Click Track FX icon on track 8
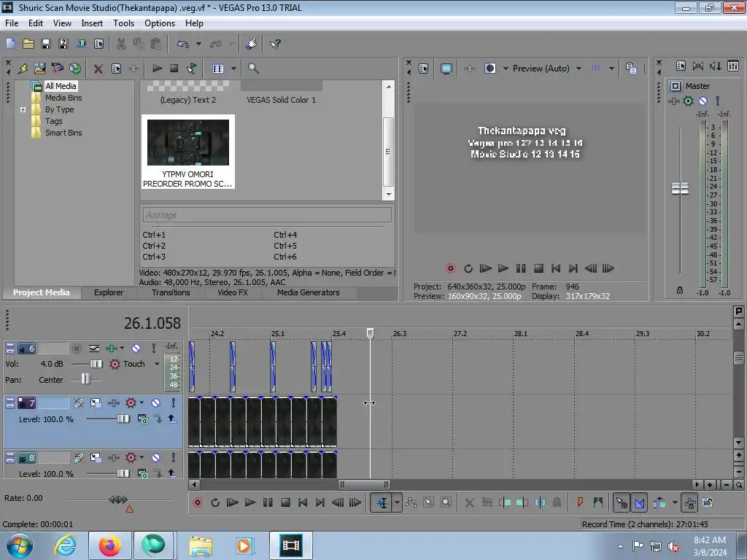Viewport: 747px width, 560px height. coord(113,458)
